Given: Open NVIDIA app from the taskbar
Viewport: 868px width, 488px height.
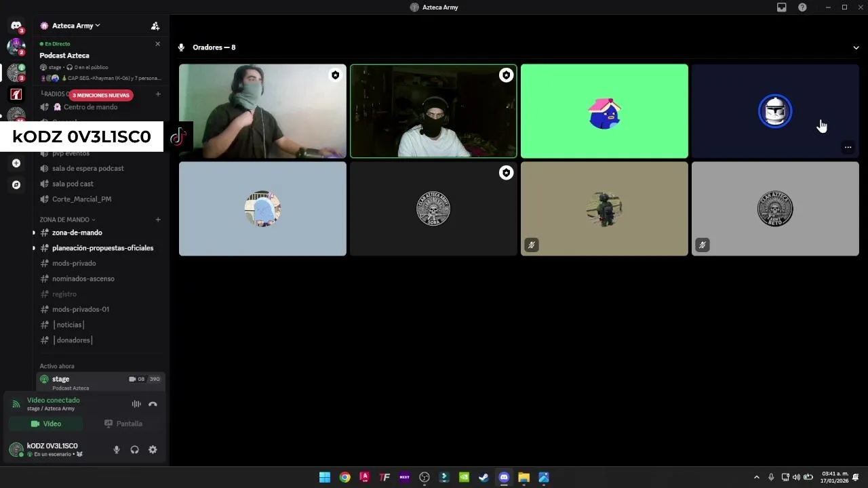Looking at the screenshot, I should coord(464,477).
